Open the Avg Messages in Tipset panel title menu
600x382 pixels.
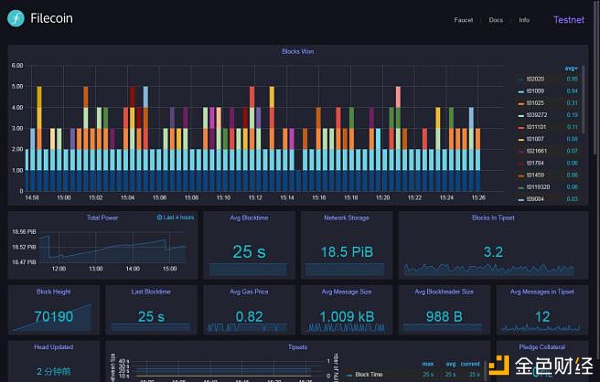coord(542,291)
